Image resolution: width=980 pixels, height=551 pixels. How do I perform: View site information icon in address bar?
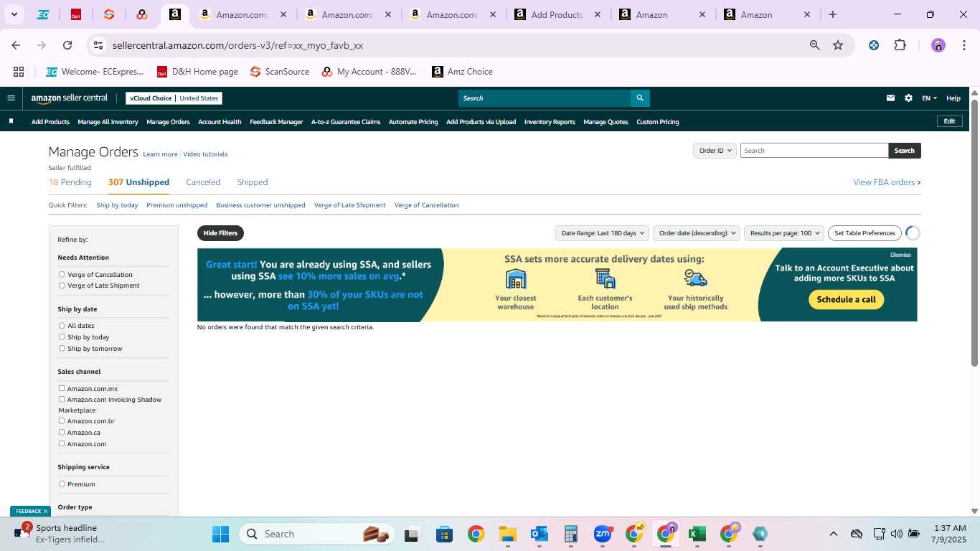[98, 45]
